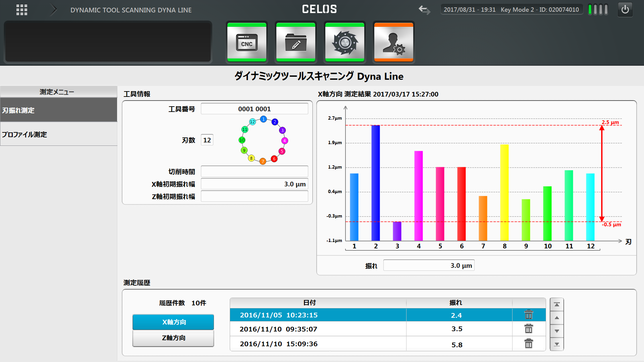
Task: Delete the 2016/11/10 09:35:07 record
Action: [x=529, y=329]
